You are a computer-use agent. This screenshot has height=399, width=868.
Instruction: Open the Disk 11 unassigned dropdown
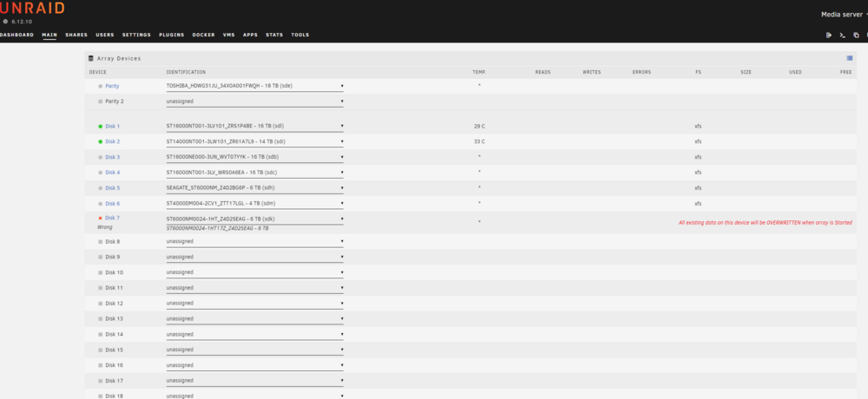(254, 288)
